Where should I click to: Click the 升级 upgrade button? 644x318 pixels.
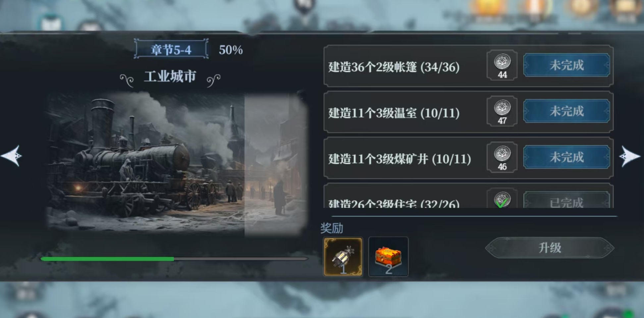click(550, 248)
